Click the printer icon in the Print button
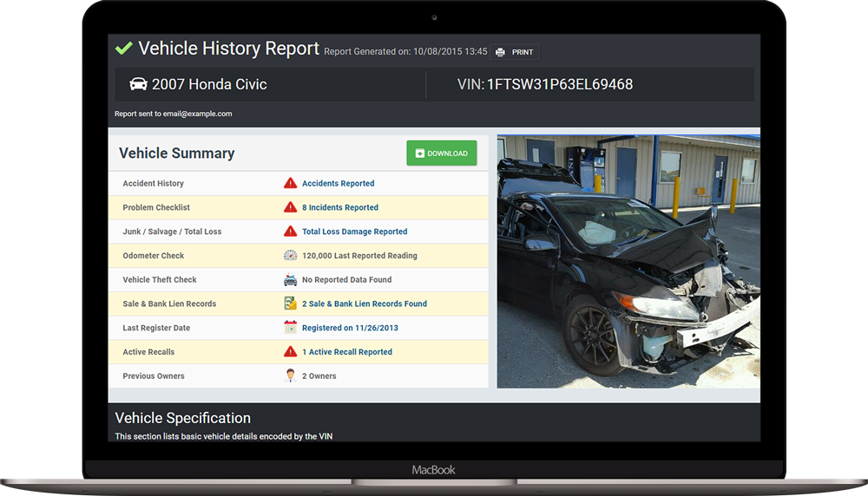 coord(501,52)
